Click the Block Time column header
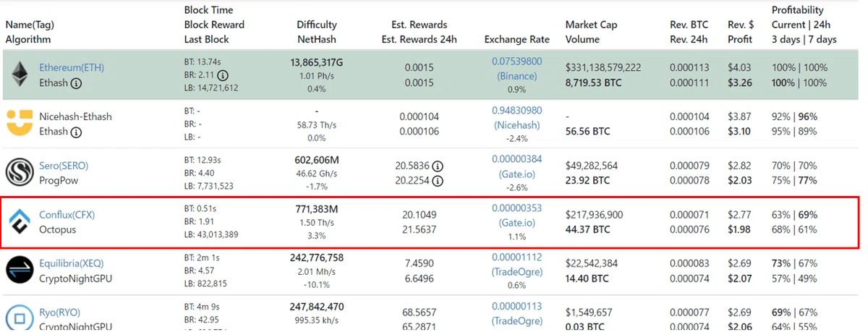Viewport: 868px width, 332px height. tap(214, 25)
